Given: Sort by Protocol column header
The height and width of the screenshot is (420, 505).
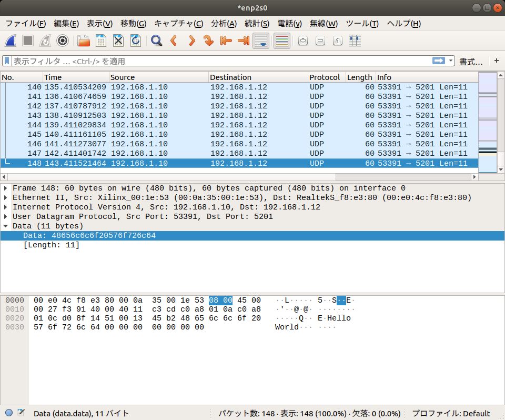Looking at the screenshot, I should point(327,77).
